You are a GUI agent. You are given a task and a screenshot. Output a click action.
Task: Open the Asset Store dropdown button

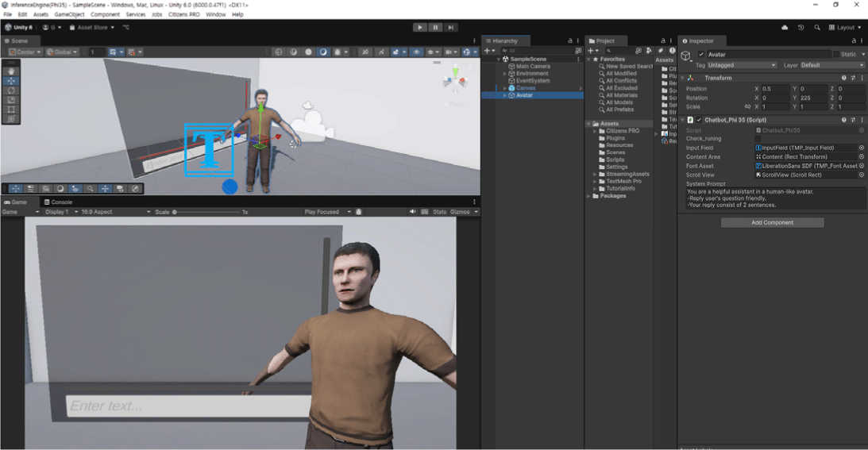[x=92, y=27]
